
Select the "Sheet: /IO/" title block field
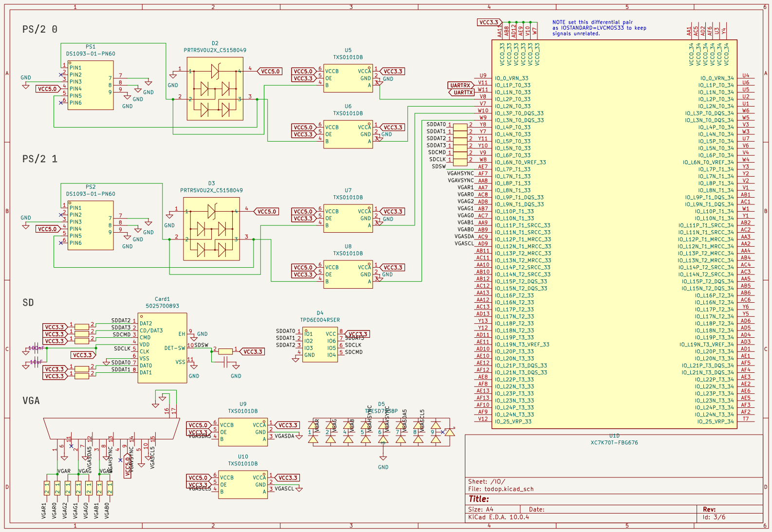click(486, 481)
